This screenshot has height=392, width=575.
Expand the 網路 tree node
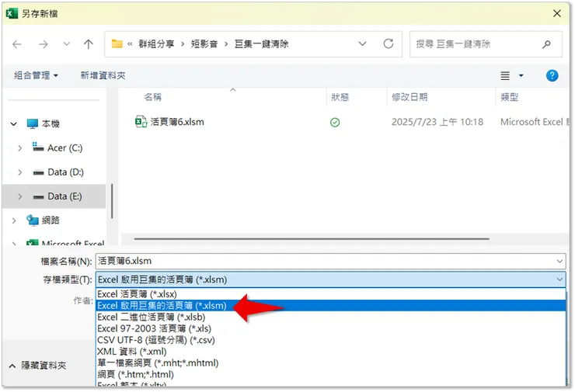(13, 220)
